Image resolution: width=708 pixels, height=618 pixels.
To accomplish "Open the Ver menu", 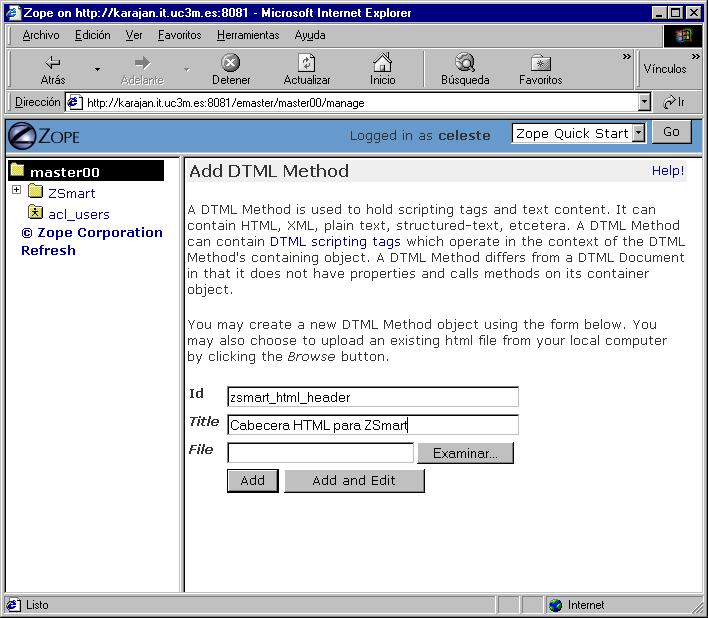I will coord(134,35).
